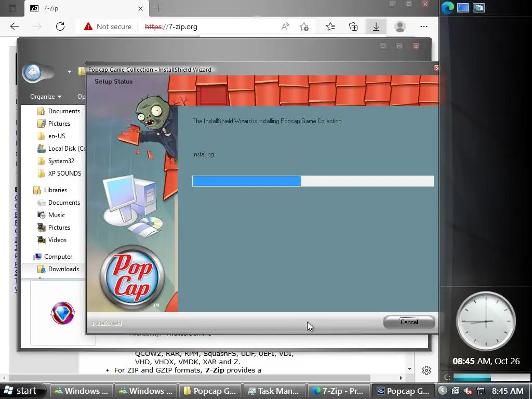Click the analog clock gadget
532x399 pixels.
486,321
